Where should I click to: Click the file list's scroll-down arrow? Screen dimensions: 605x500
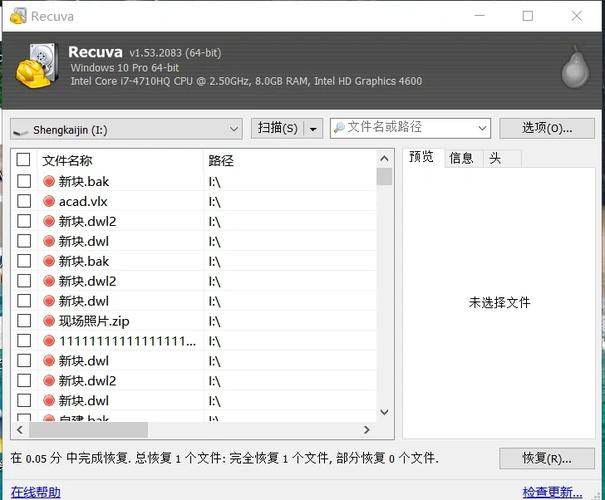(384, 412)
